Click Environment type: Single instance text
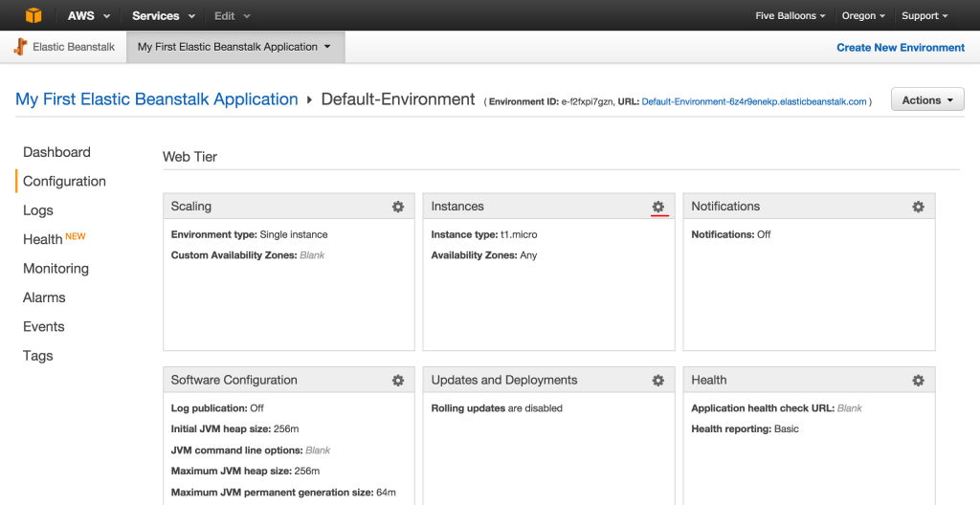 [x=250, y=234]
